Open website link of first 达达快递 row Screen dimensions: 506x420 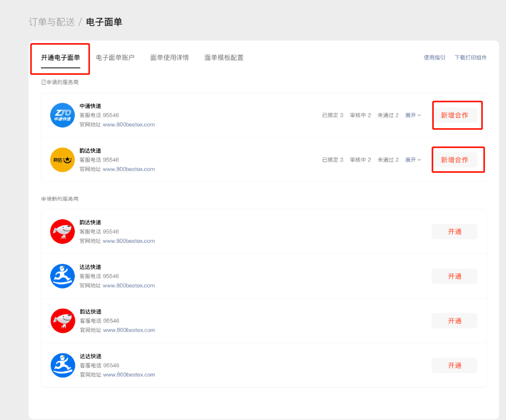[x=129, y=285]
